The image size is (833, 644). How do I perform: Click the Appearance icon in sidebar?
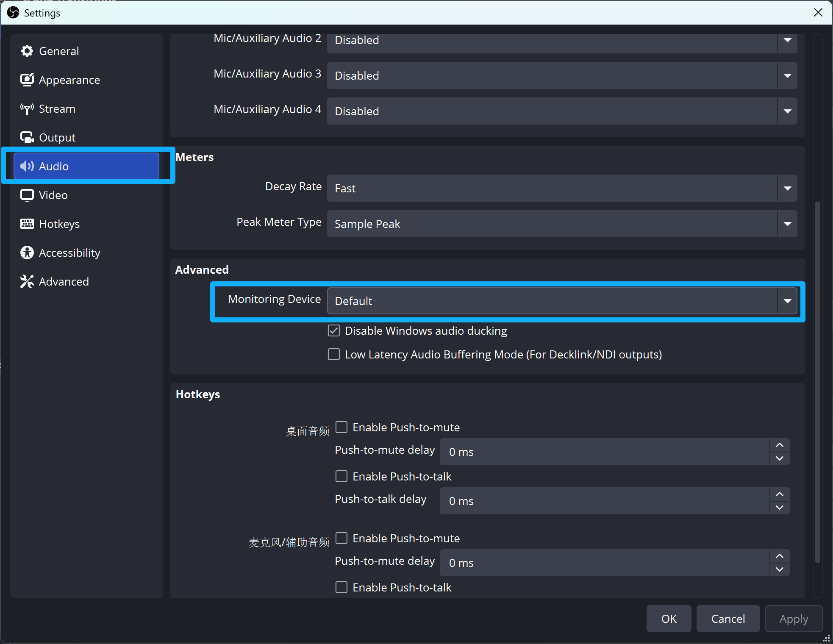(27, 80)
